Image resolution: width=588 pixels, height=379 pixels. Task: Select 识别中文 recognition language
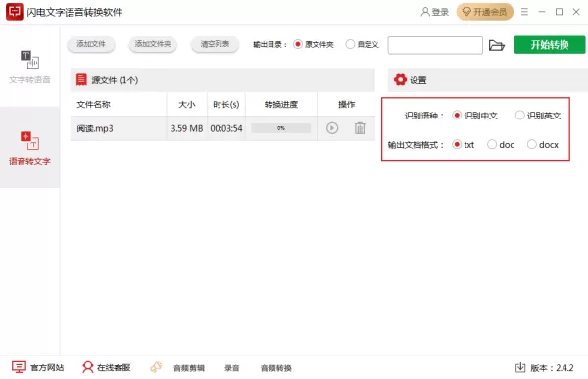click(474, 116)
